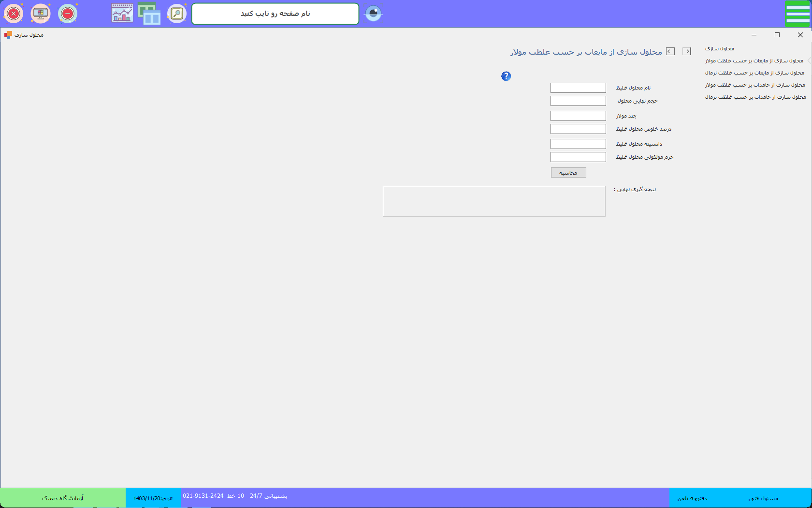Click the right chevron navigation arrow
The height and width of the screenshot is (508, 812).
687,51
